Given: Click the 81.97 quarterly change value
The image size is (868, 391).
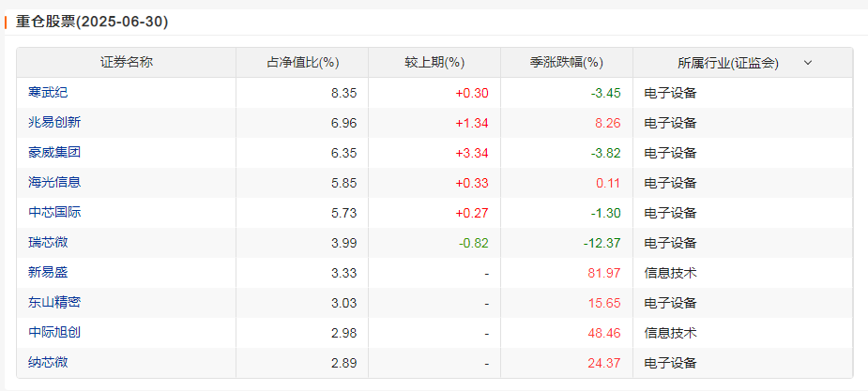Looking at the screenshot, I should 604,273.
